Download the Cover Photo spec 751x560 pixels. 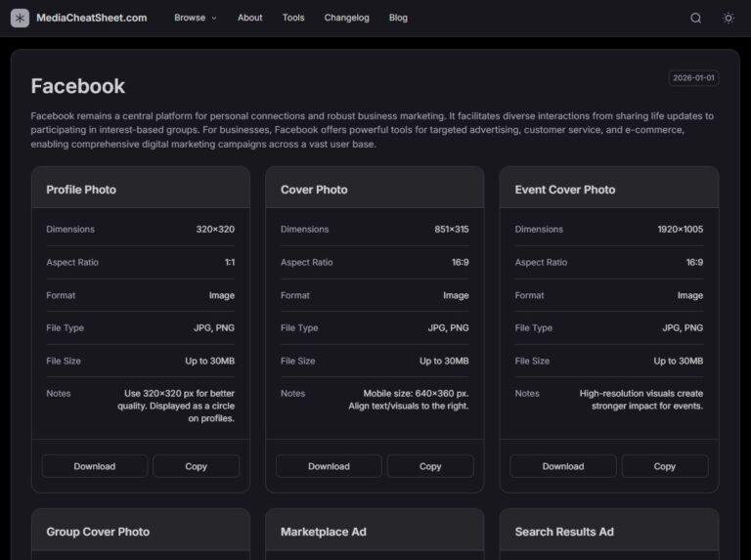tap(329, 466)
